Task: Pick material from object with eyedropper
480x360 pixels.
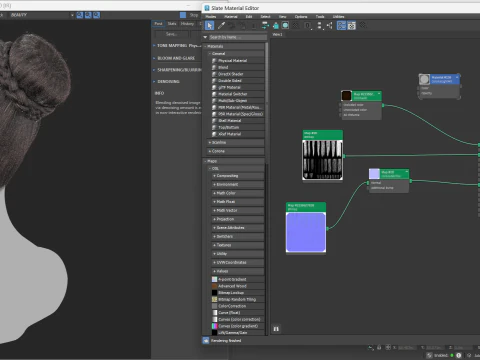Action: coord(221,25)
